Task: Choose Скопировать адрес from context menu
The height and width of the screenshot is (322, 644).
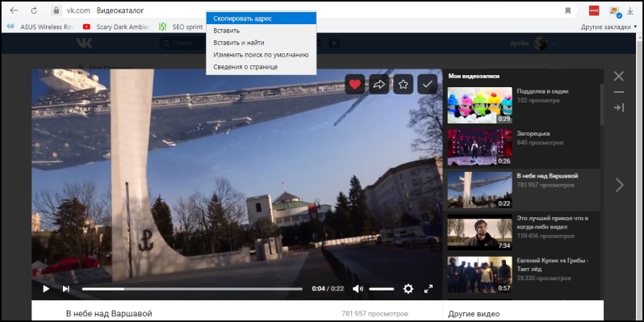Action: click(x=261, y=19)
